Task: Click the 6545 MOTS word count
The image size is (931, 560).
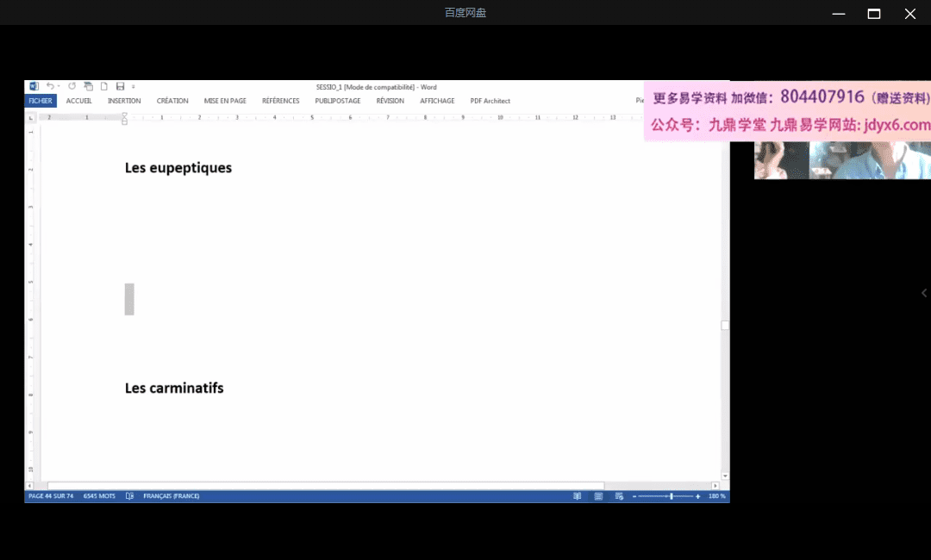Action: pyautogui.click(x=99, y=496)
